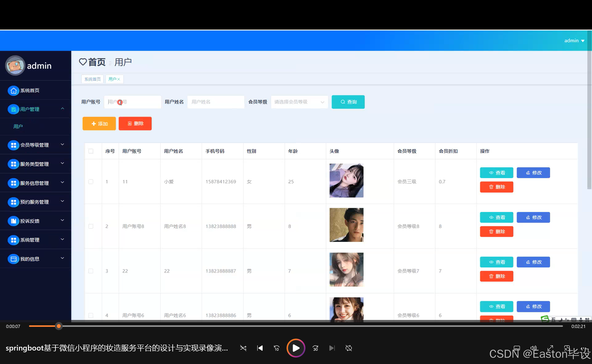Open the 请选择会员等级 dropdown
The height and width of the screenshot is (364, 592).
299,102
